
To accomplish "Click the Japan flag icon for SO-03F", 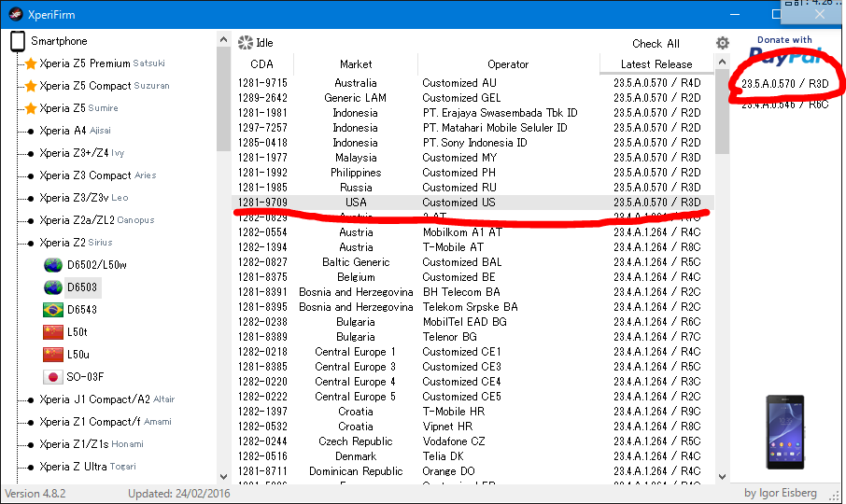I will [53, 377].
